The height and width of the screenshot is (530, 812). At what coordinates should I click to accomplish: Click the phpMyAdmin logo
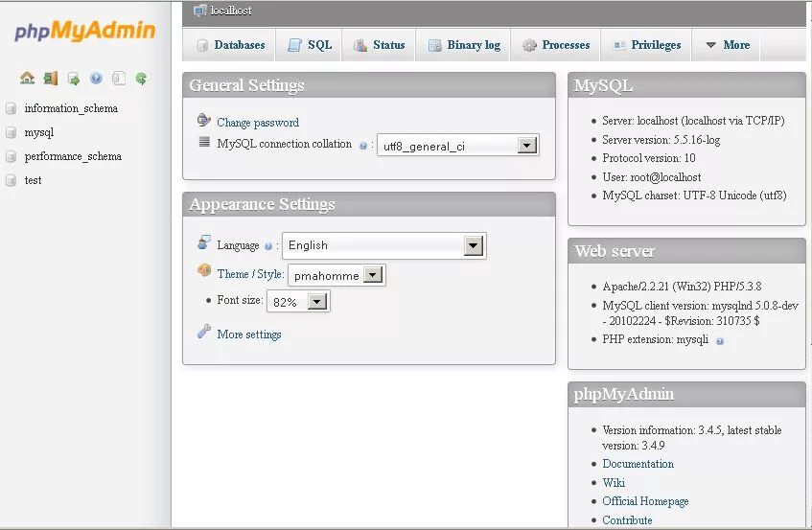(x=85, y=31)
